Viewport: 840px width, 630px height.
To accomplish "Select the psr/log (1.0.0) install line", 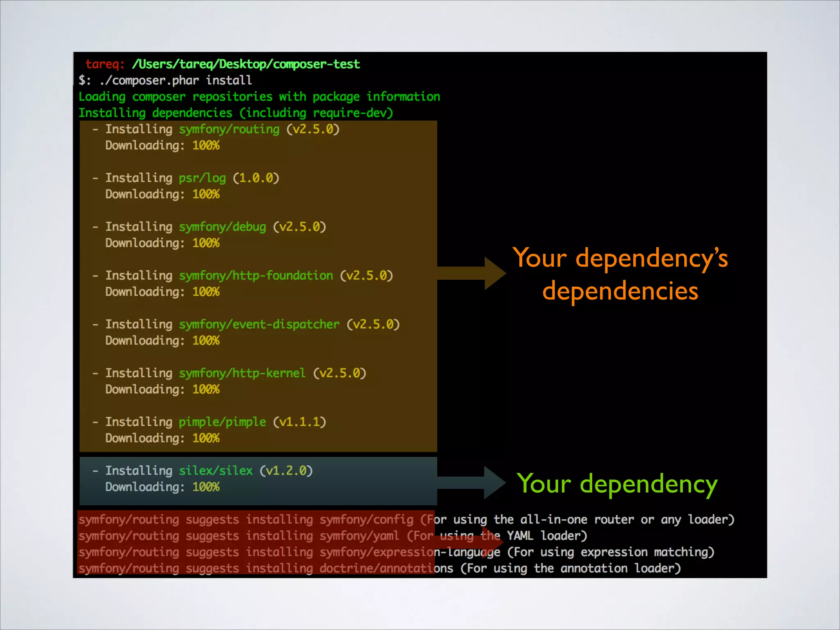I will click(185, 178).
